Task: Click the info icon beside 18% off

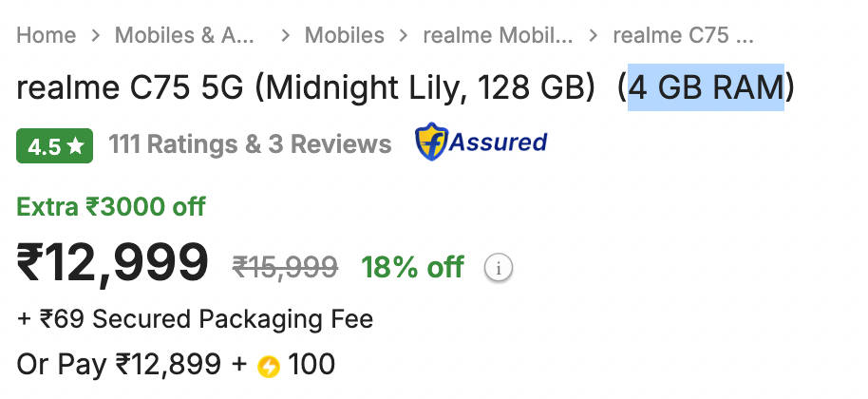Action: click(x=499, y=269)
